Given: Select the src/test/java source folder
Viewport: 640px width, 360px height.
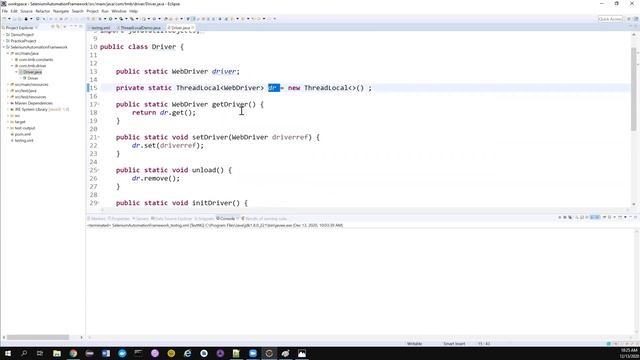Looking at the screenshot, I should click(24, 91).
